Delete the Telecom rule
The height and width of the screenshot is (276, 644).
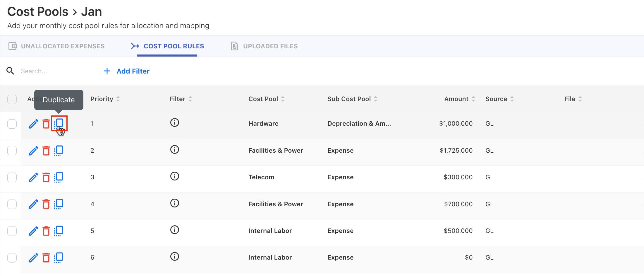(x=46, y=177)
